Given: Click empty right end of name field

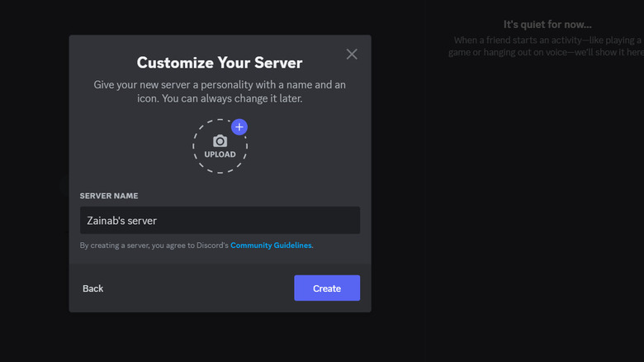Looking at the screenshot, I should tap(330, 221).
